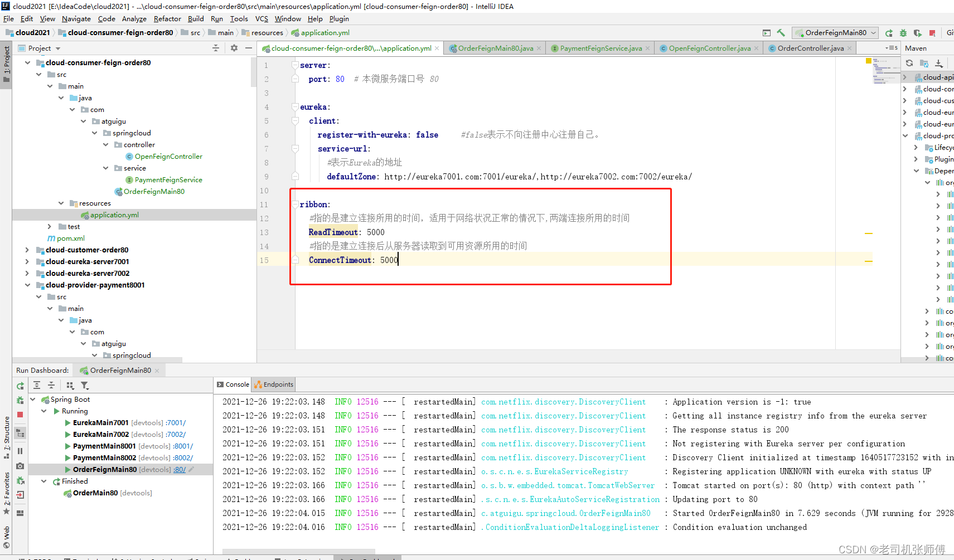Fold the ribbon block in editor
954x560 pixels.
click(296, 204)
